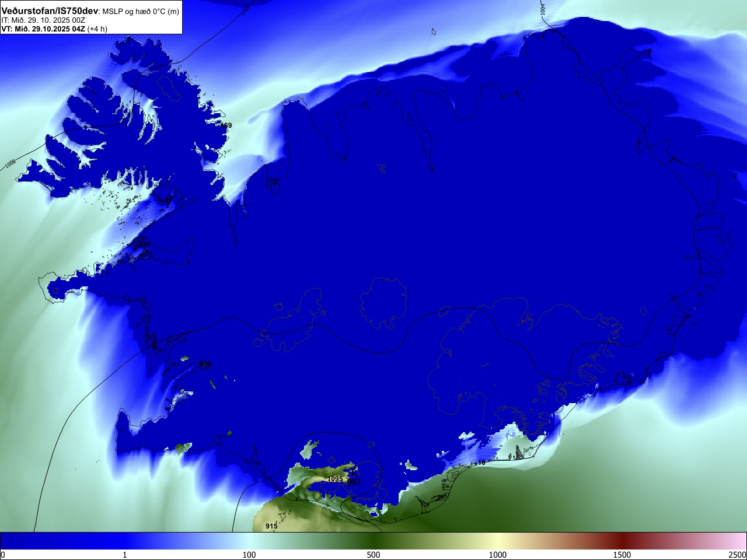Pick the dark red band of the color scale
Viewport: 747px width, 560px height.
tap(622, 541)
